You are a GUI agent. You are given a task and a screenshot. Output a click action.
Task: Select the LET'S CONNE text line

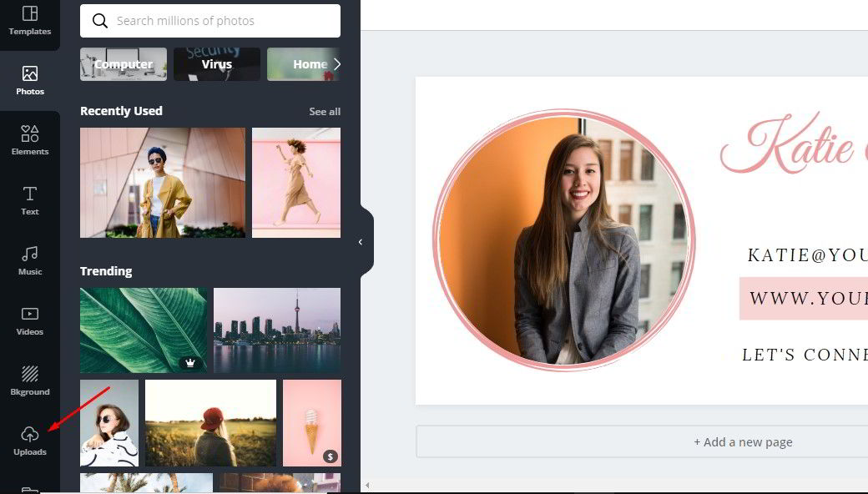point(805,355)
